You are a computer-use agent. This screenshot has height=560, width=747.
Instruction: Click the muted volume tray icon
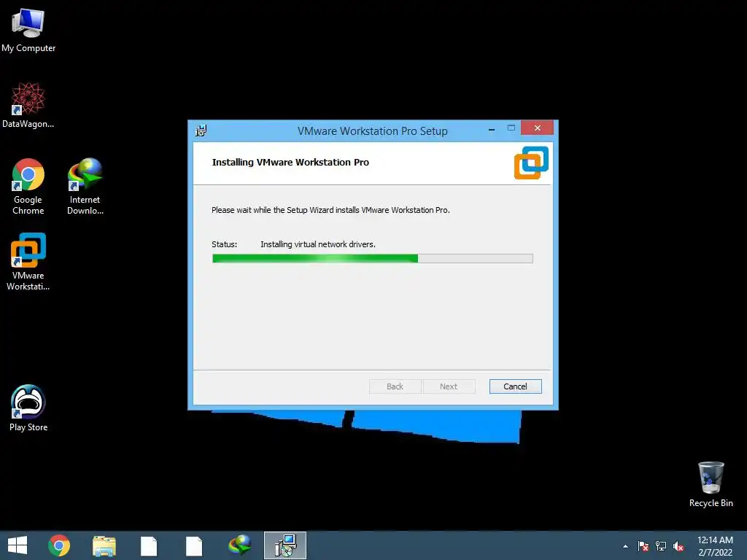click(678, 546)
